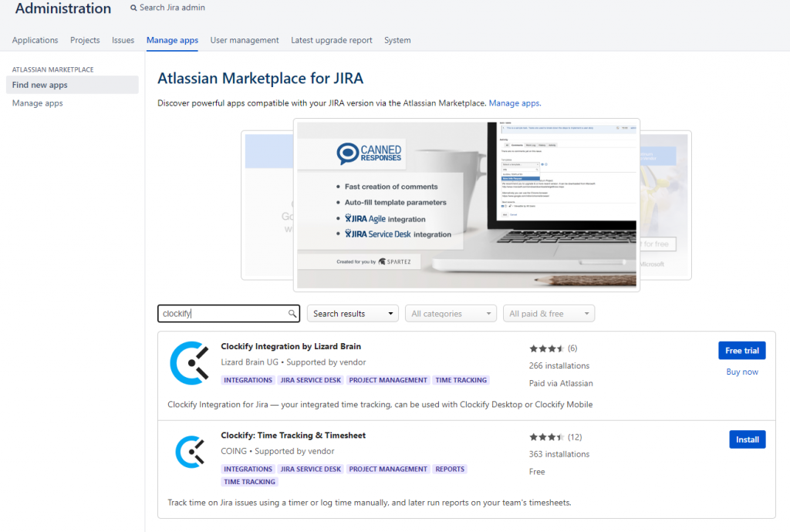Open the System section in the navigation bar
This screenshot has width=790, height=532.
[397, 40]
